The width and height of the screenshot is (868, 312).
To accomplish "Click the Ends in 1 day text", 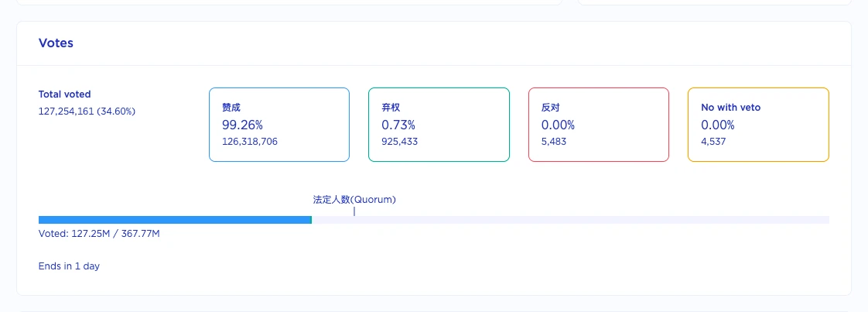I will pyautogui.click(x=69, y=266).
